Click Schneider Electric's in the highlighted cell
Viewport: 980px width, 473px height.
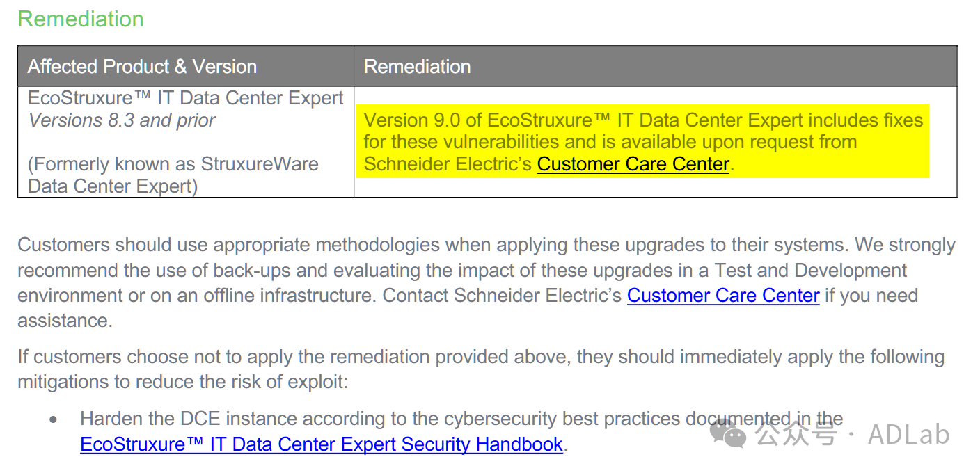[x=448, y=164]
